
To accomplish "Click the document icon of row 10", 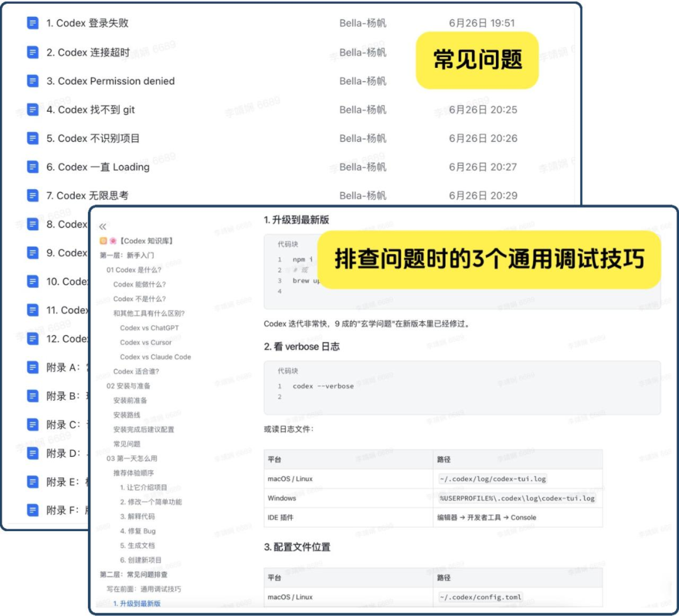I will tap(33, 282).
